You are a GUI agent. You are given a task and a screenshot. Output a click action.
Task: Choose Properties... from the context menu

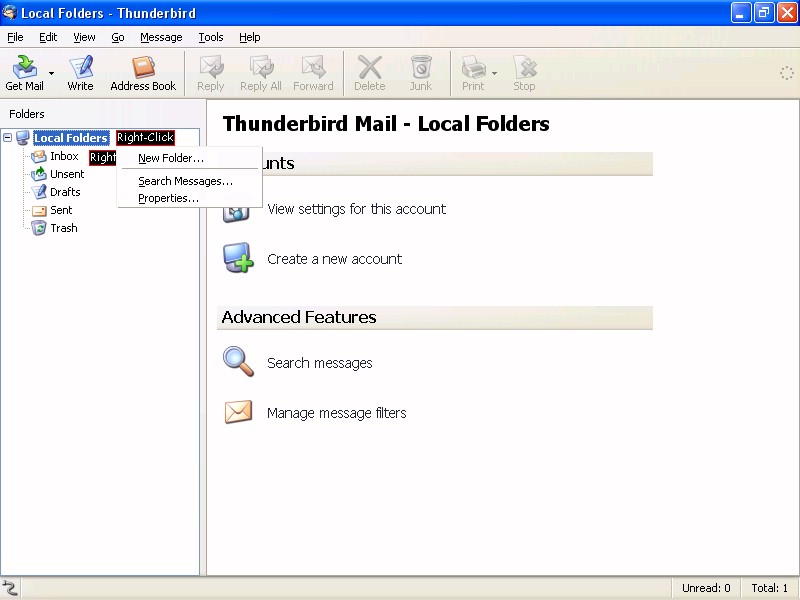pyautogui.click(x=189, y=198)
